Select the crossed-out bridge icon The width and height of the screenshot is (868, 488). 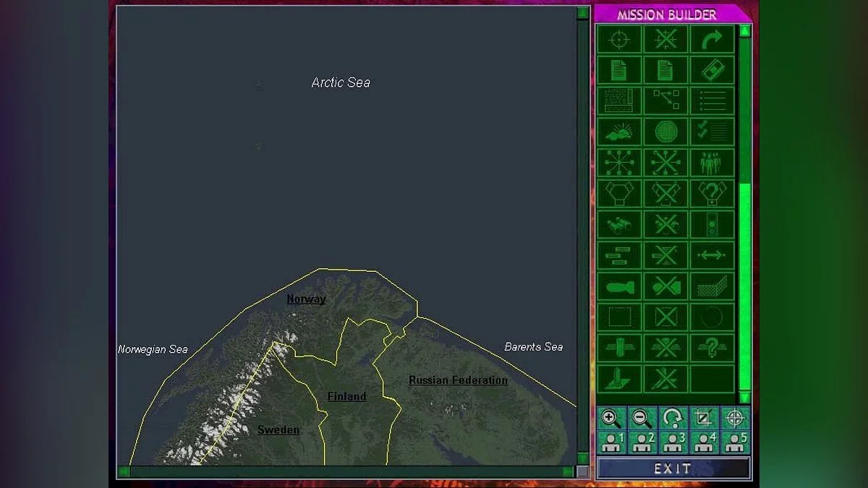click(665, 348)
